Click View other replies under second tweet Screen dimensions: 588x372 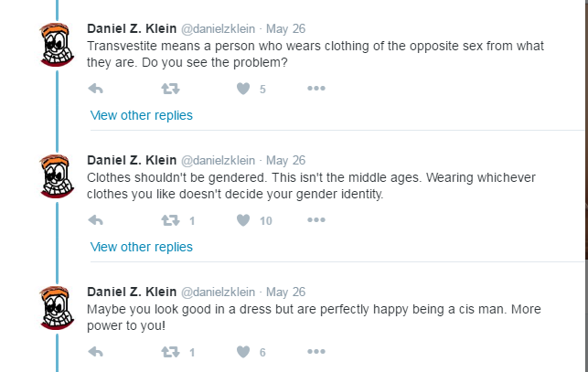tap(142, 247)
